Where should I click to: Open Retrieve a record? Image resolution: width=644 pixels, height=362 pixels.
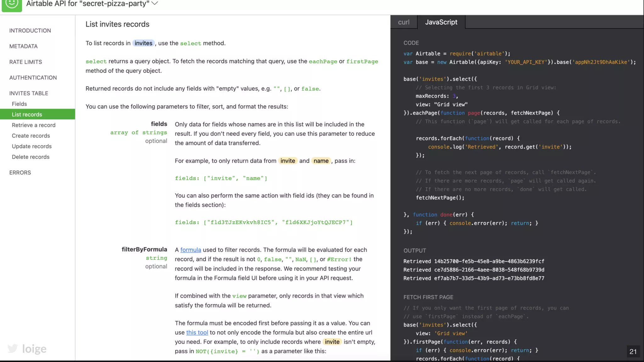point(33,125)
